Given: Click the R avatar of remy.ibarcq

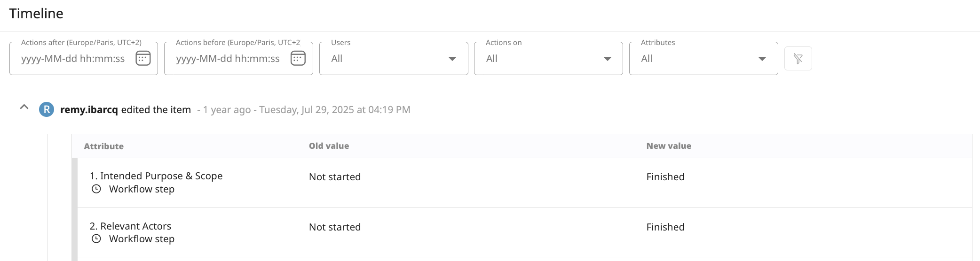Looking at the screenshot, I should 47,109.
